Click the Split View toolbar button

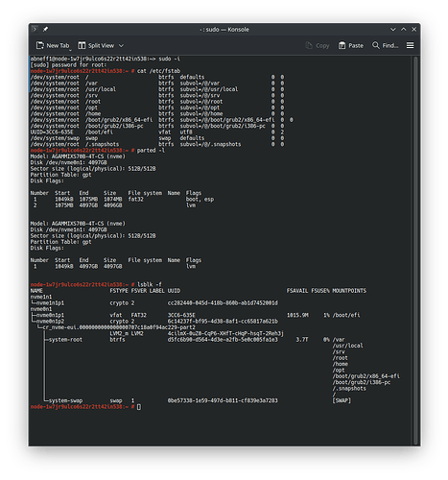[x=96, y=45]
